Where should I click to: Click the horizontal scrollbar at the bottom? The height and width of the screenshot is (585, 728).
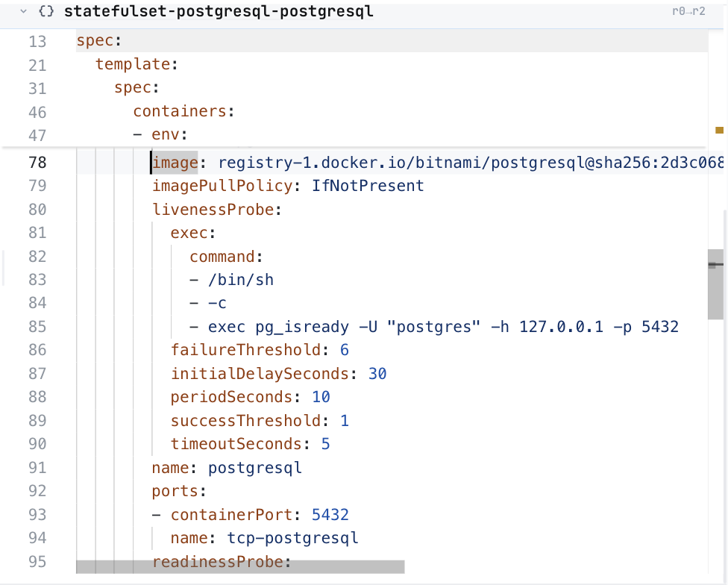pos(240,566)
